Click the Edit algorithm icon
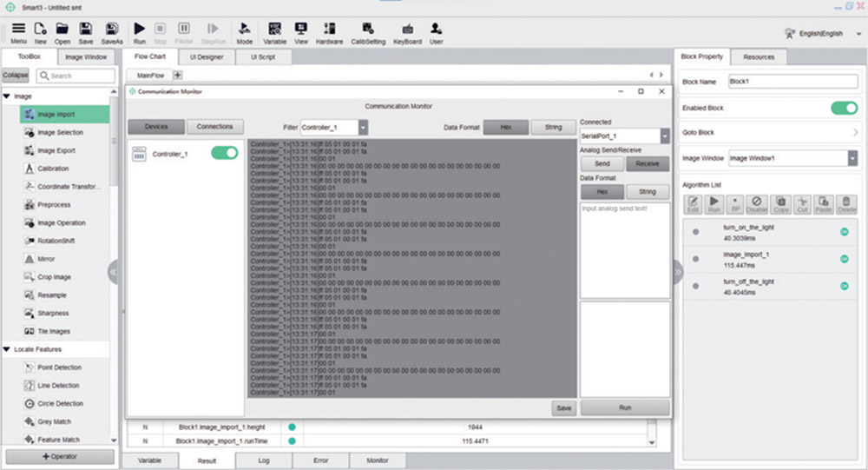The image size is (868, 470). coord(693,204)
